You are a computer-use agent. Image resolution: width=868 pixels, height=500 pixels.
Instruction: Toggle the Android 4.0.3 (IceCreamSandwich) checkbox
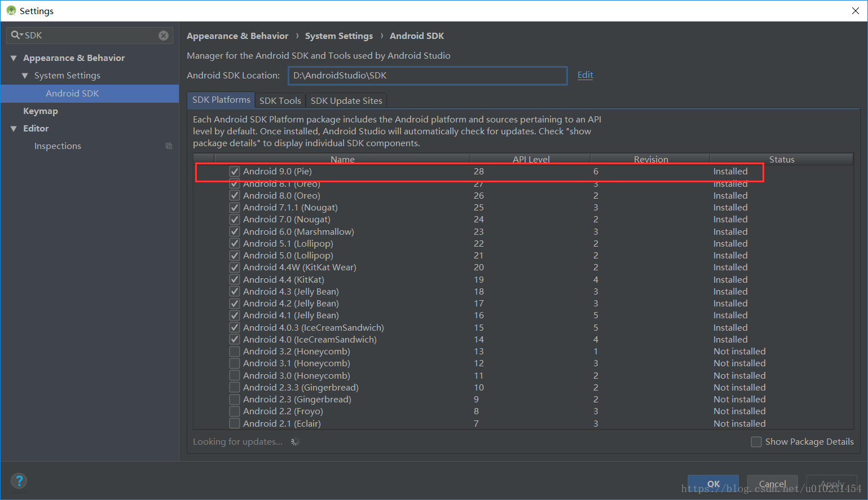pyautogui.click(x=235, y=328)
